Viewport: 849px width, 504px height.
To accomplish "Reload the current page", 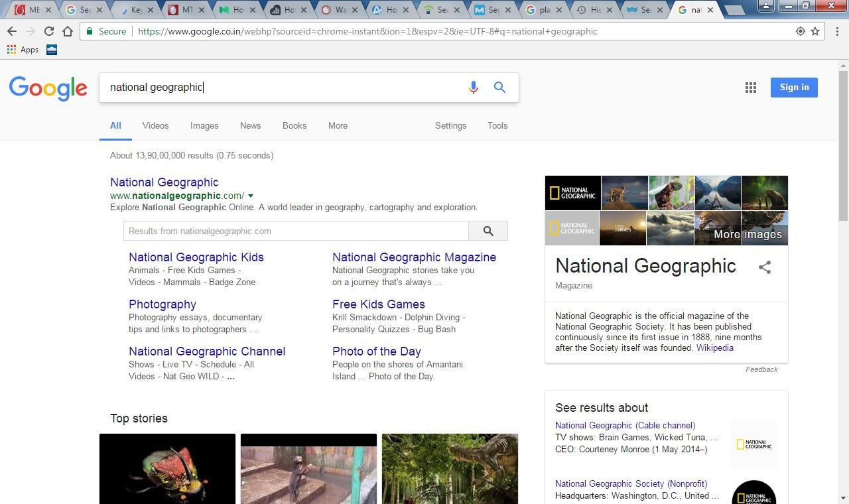I will tap(49, 31).
